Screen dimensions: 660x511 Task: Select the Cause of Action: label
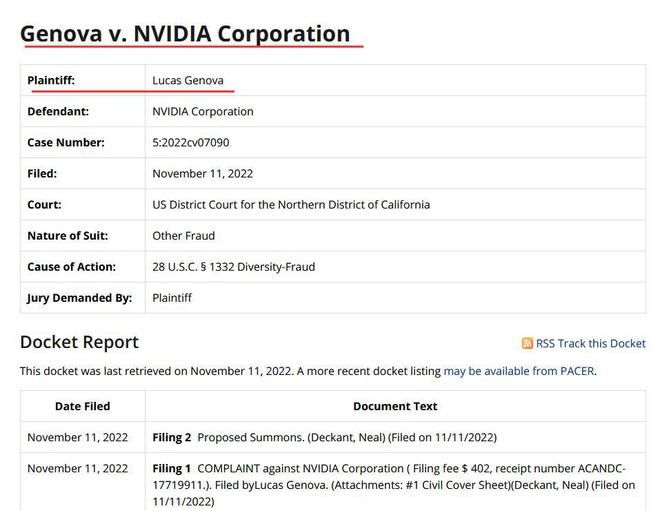click(72, 267)
